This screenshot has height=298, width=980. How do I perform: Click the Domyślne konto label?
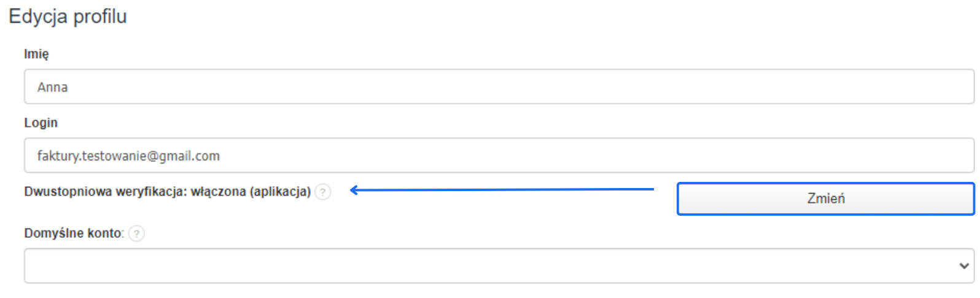pyautogui.click(x=73, y=233)
